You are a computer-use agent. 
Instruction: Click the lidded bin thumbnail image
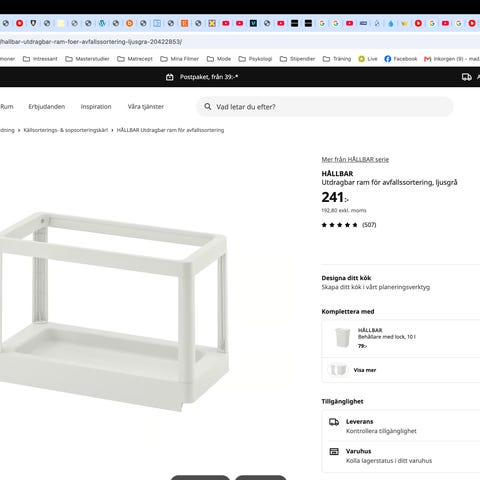tap(342, 338)
